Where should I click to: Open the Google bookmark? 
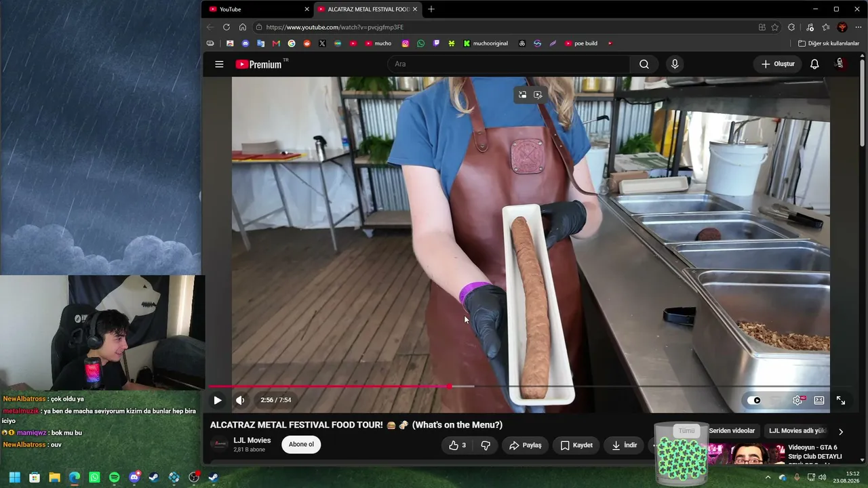[x=292, y=43]
